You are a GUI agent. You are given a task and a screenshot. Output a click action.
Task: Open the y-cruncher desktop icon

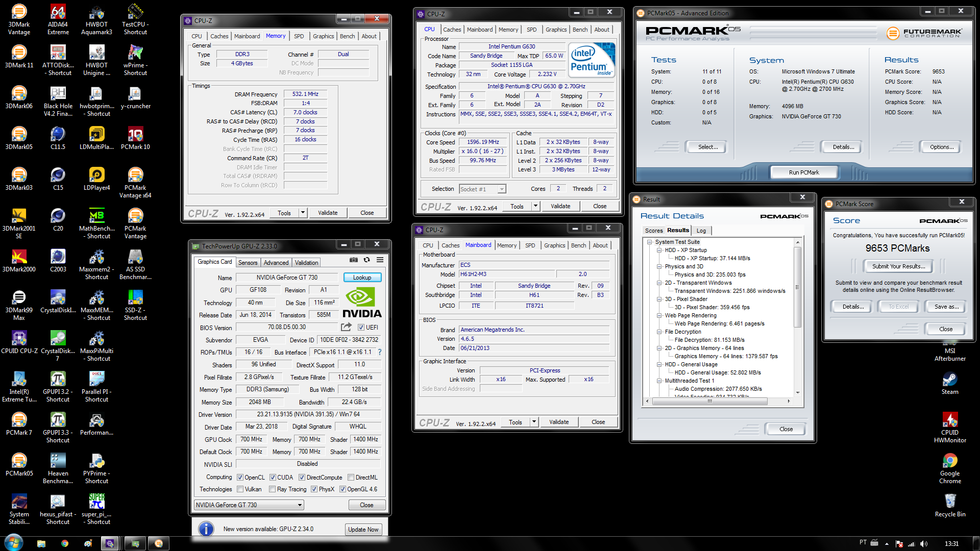point(135,97)
